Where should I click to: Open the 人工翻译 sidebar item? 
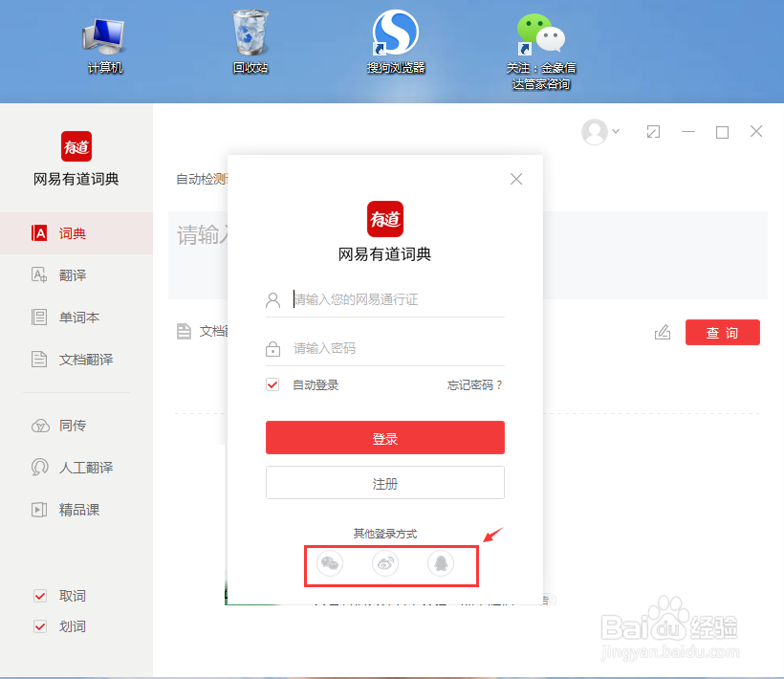tap(76, 468)
